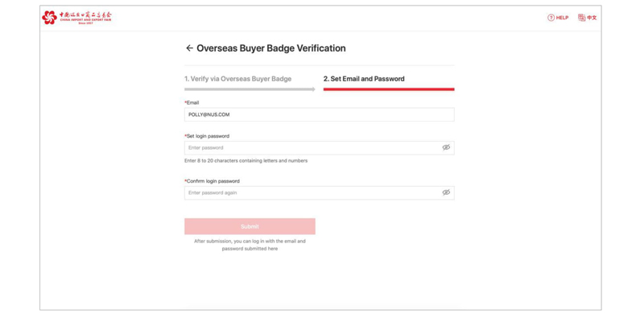Click the Confirm login password label
The height and width of the screenshot is (314, 644).
(212, 181)
